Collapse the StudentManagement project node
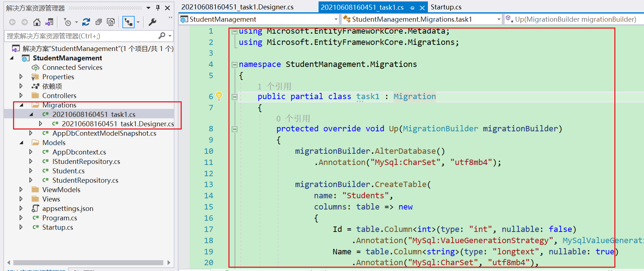 12,58
